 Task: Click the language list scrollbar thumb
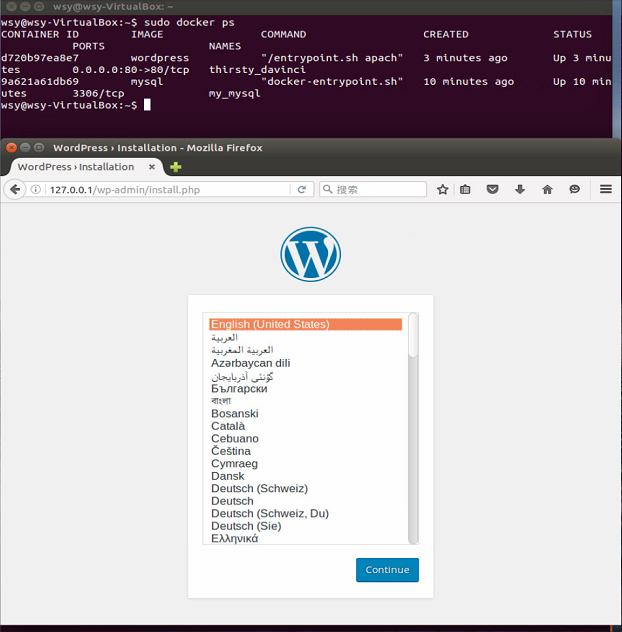[x=413, y=335]
